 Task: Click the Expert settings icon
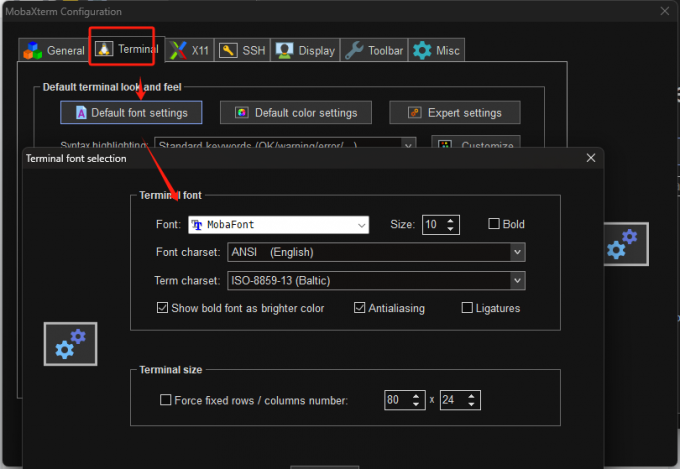click(x=415, y=113)
